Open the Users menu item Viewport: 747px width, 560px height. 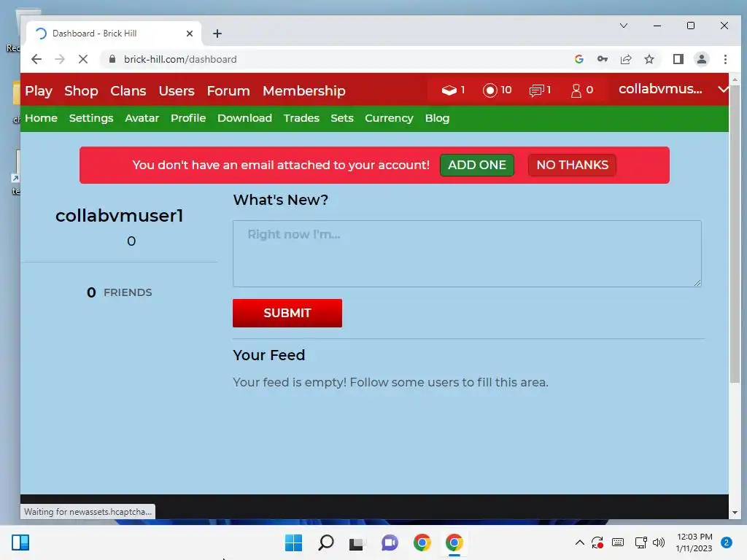tap(177, 90)
